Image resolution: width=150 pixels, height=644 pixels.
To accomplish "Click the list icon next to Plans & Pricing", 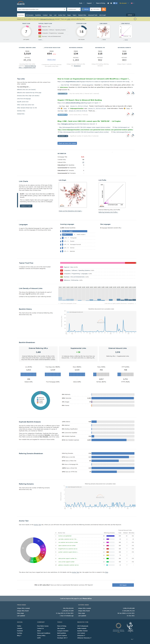I will pyautogui.click(x=108, y=3).
